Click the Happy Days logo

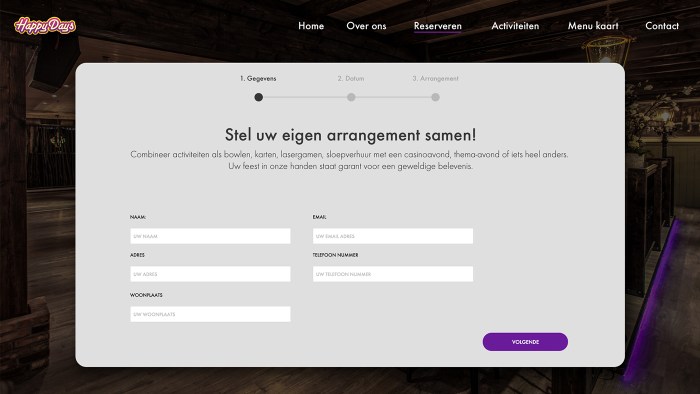[45, 25]
